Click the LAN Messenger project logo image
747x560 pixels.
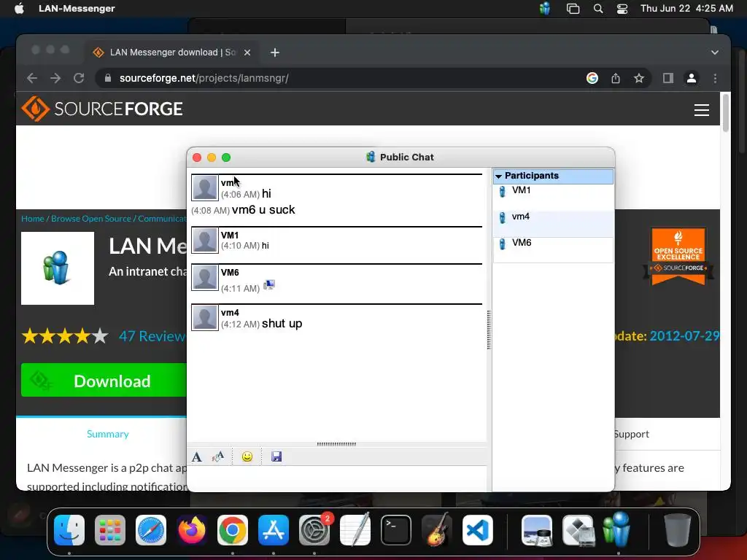(x=58, y=268)
